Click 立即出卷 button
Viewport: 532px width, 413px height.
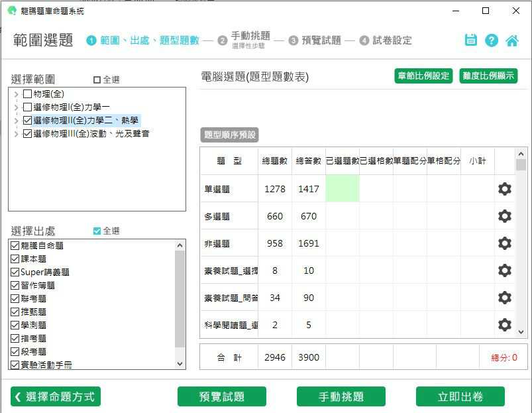[x=460, y=396]
